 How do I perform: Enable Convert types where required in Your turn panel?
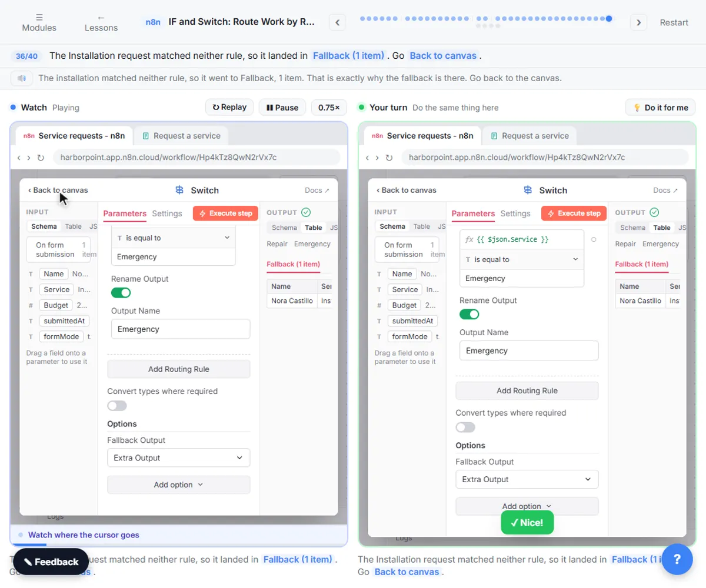pos(465,427)
